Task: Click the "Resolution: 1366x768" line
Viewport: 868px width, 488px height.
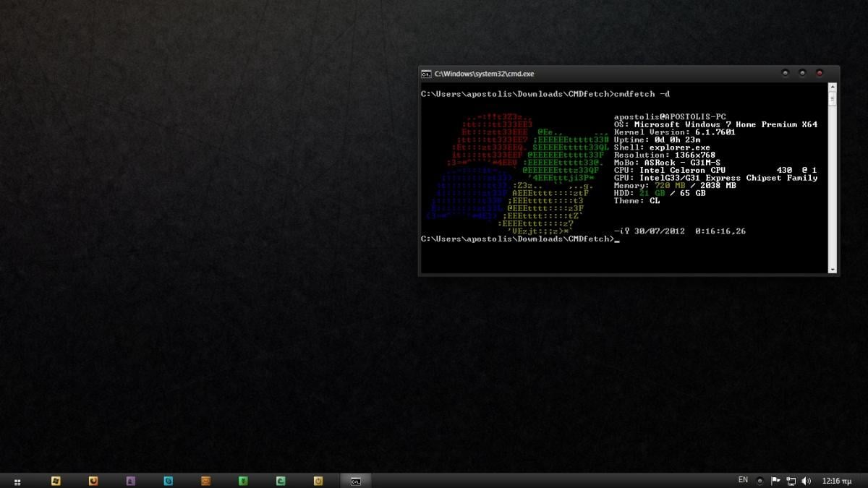Action: 665,155
